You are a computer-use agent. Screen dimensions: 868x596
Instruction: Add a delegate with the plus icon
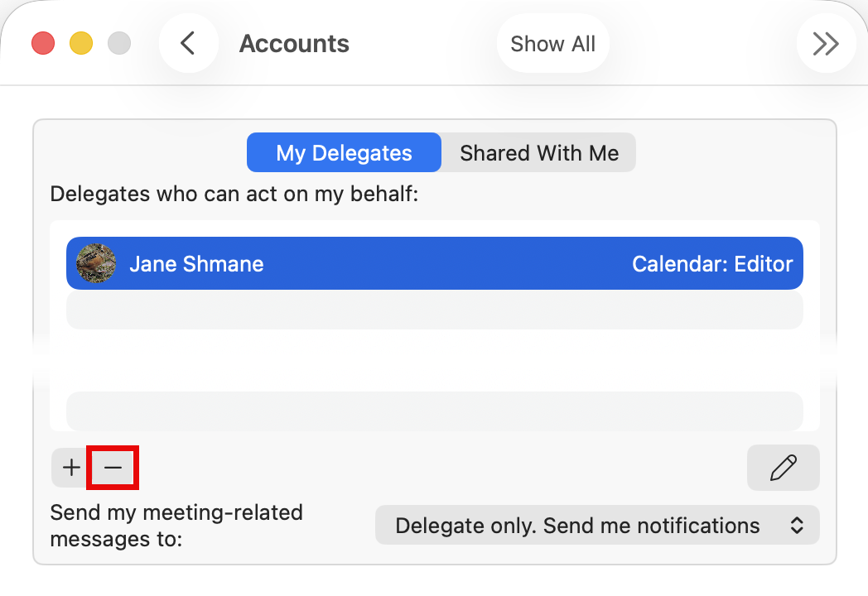[x=70, y=468]
